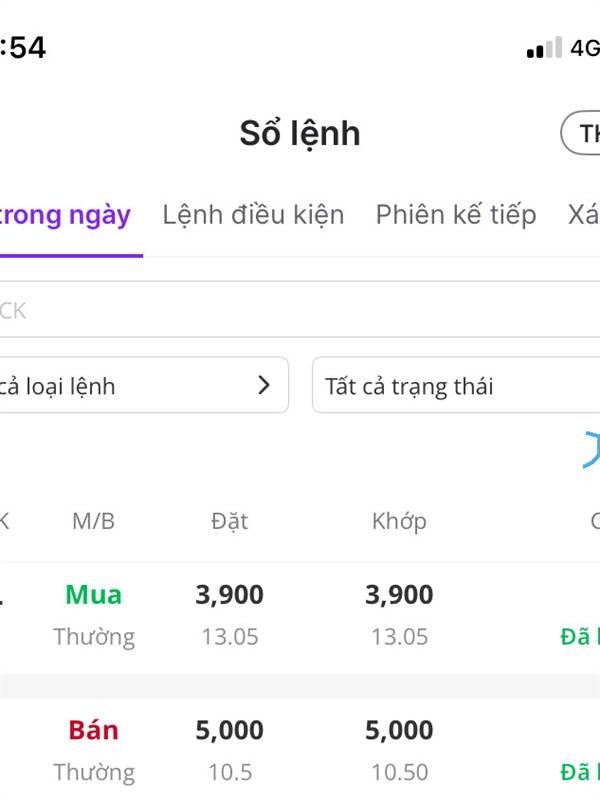Tap the green status text of the Mua order
Image resolution: width=600 pixels, height=800 pixels.
point(580,637)
